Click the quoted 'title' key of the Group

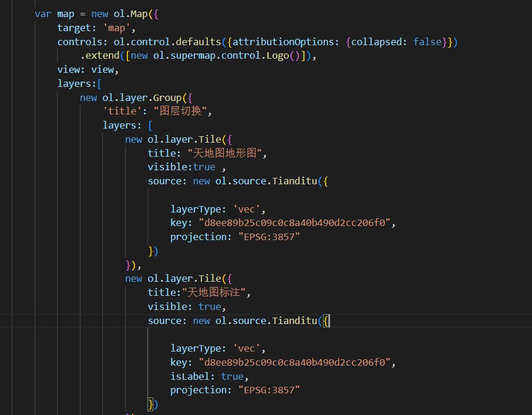point(122,111)
